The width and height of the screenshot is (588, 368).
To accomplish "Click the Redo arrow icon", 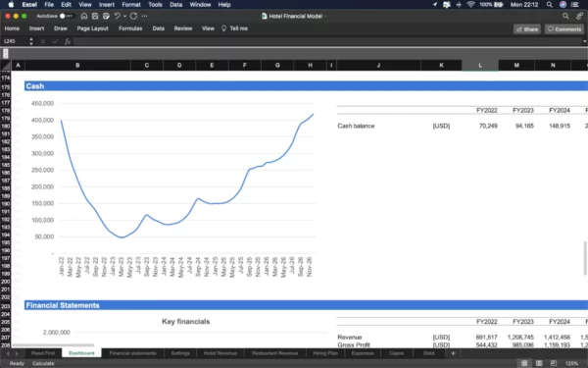I will point(133,16).
